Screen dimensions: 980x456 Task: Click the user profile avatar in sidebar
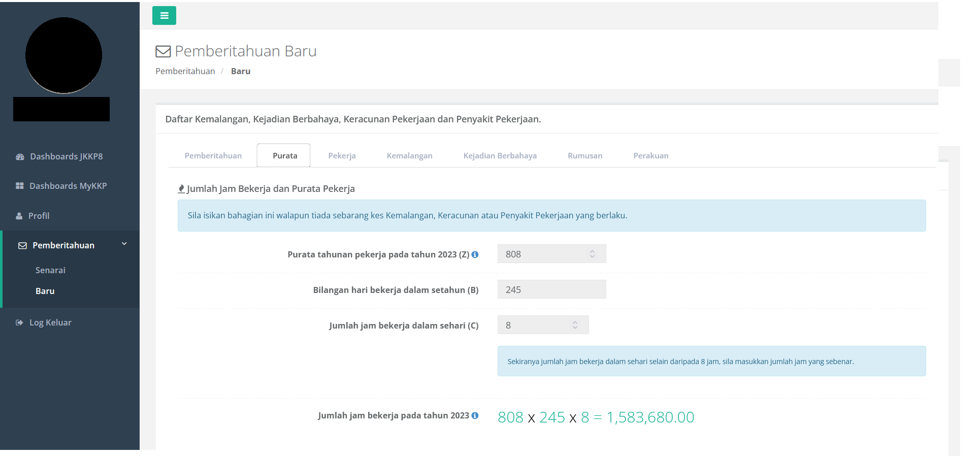pos(63,55)
